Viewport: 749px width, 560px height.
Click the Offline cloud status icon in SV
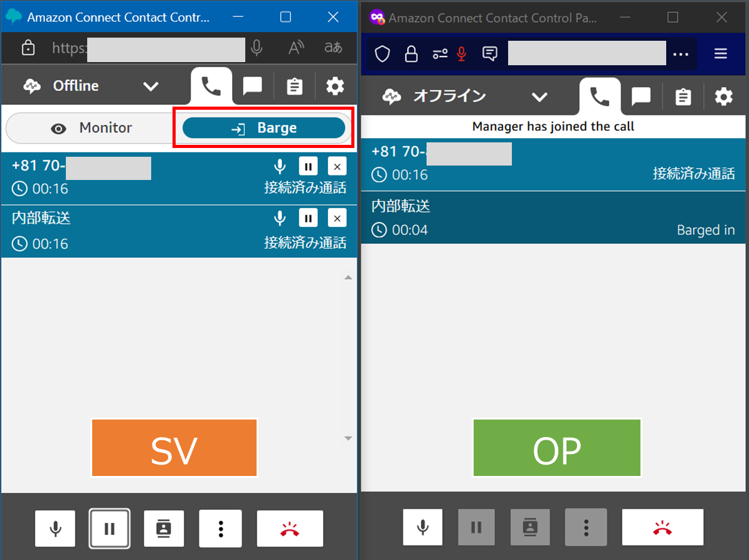tap(32, 87)
